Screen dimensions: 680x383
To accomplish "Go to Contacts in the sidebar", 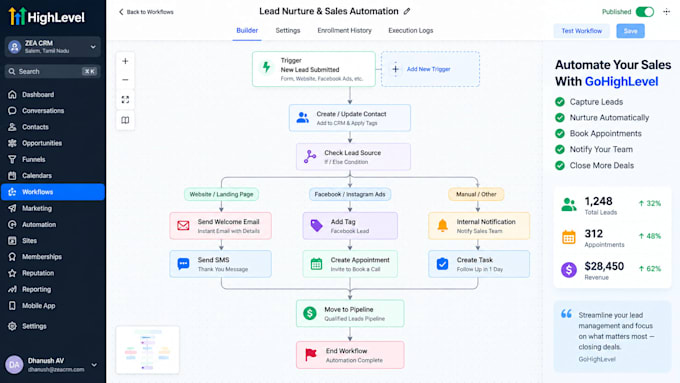I will 52,127.
